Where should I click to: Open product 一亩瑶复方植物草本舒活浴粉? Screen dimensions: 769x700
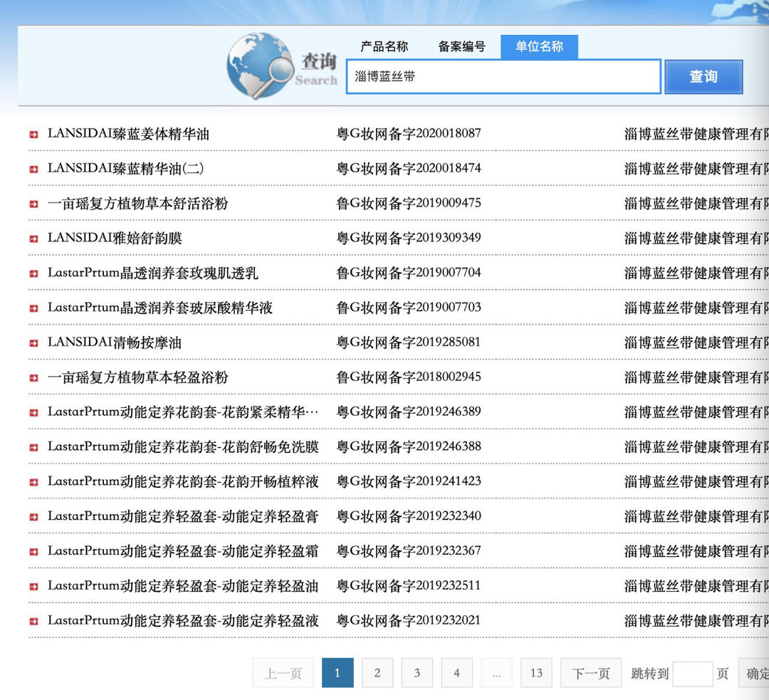[x=138, y=204]
